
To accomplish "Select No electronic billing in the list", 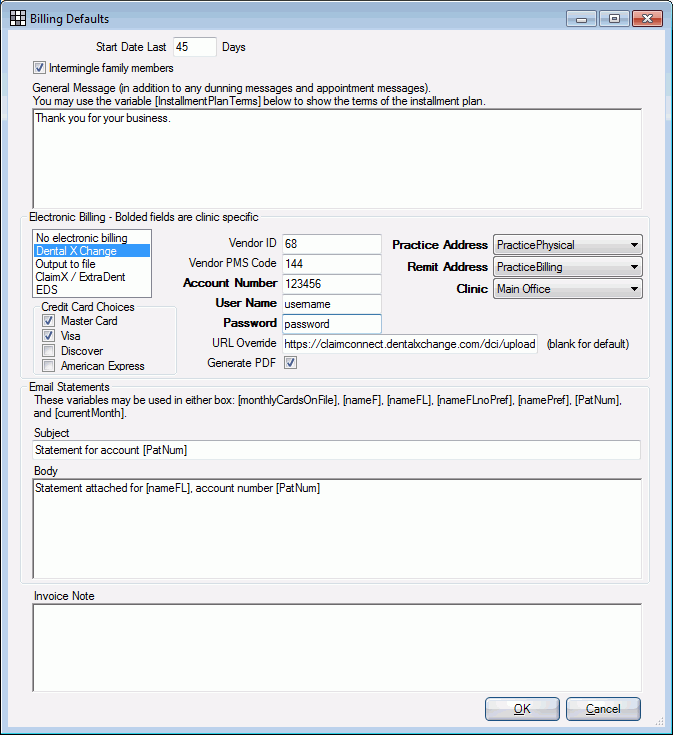I will point(92,238).
